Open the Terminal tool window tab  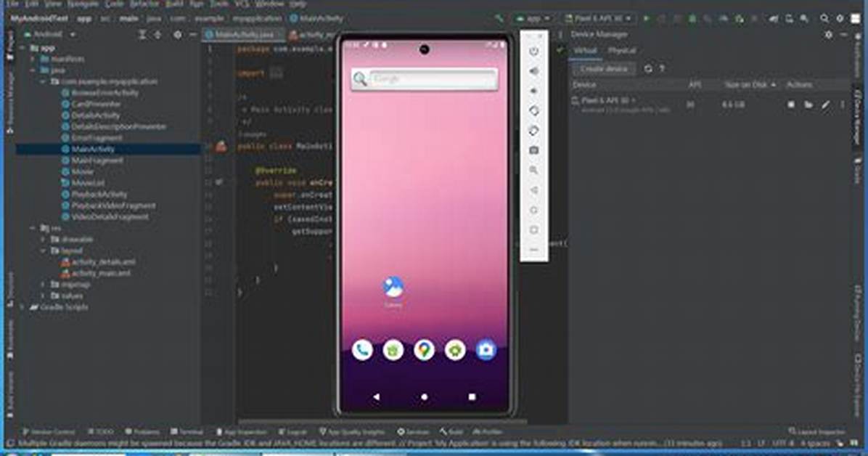(x=187, y=431)
